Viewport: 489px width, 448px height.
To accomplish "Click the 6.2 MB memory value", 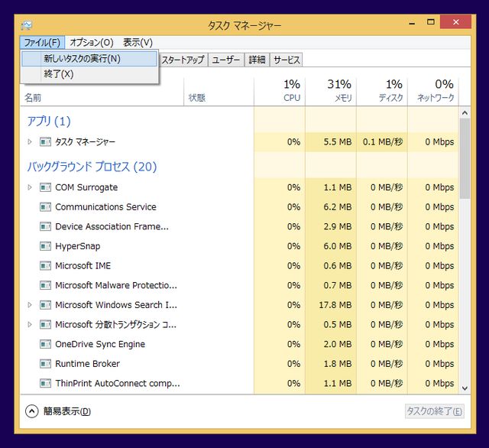I will pos(338,207).
